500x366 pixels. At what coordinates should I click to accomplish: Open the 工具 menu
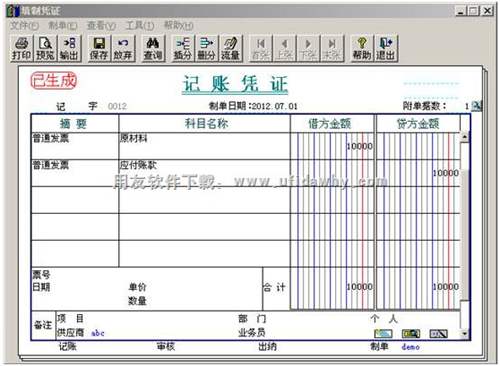pos(140,25)
